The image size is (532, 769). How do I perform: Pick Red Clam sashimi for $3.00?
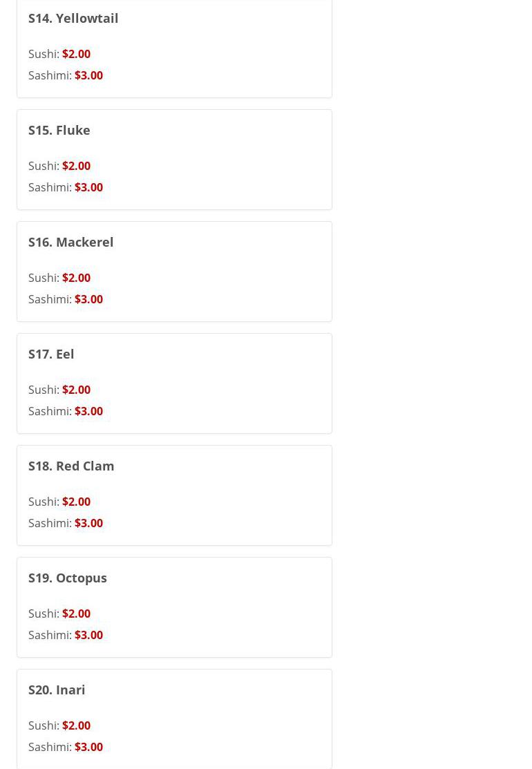[88, 523]
